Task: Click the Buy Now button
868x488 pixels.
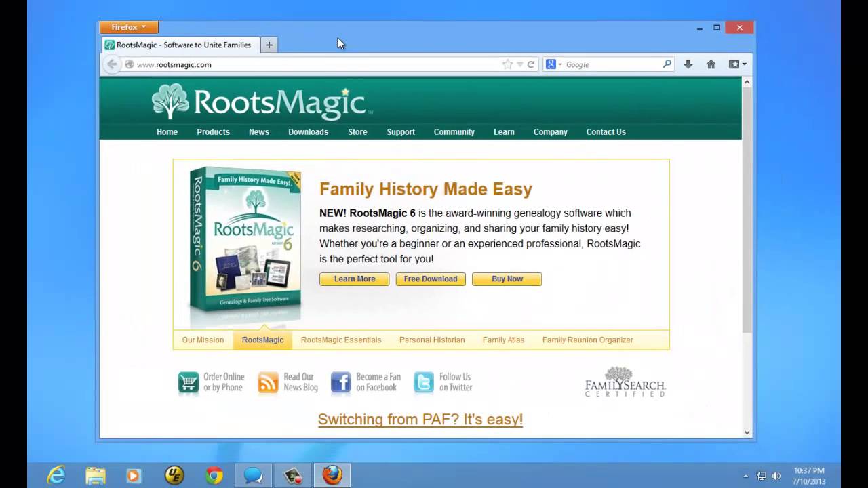Action: [507, 279]
